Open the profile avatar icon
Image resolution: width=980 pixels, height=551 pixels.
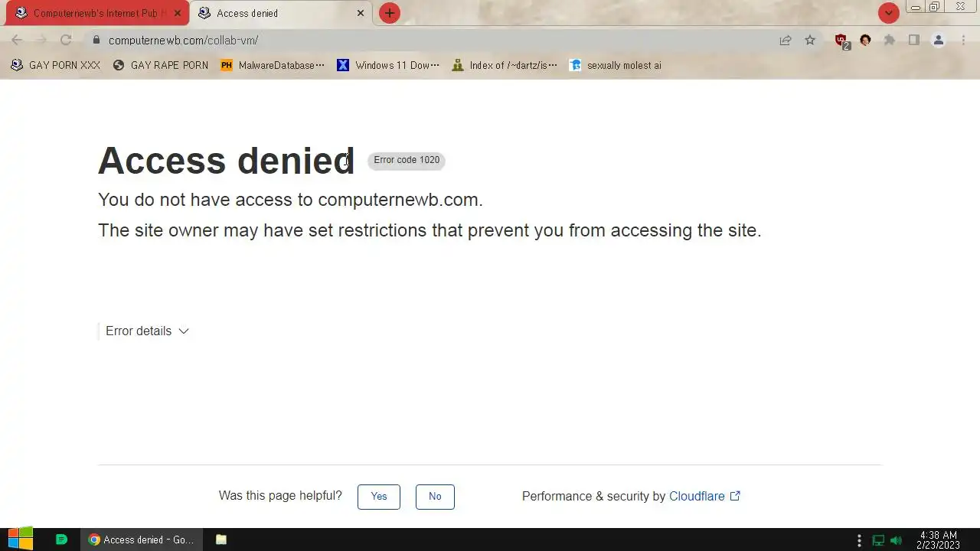(x=939, y=40)
